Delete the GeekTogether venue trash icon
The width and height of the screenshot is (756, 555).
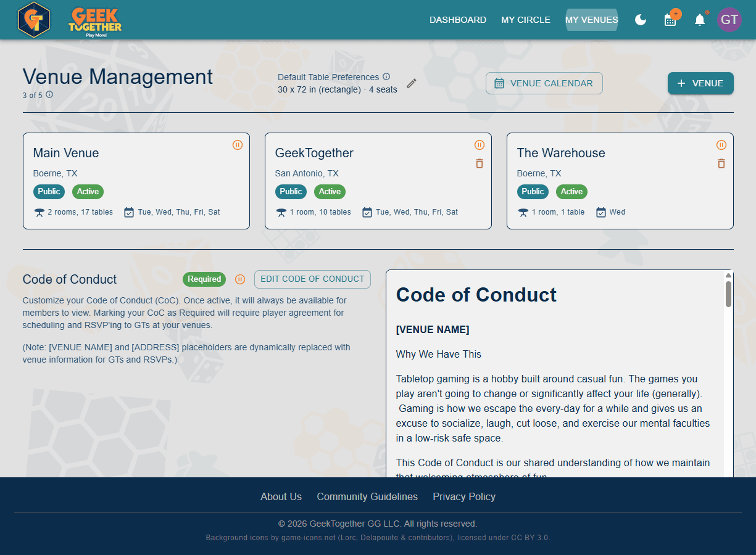480,163
